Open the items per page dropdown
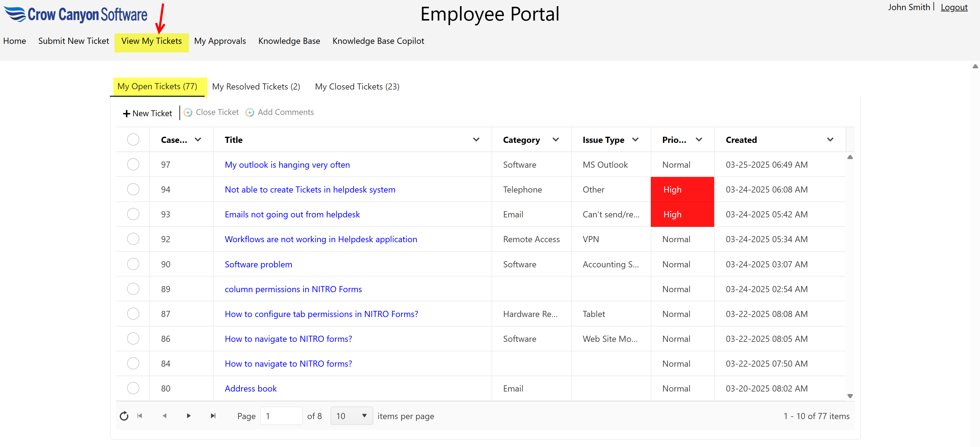This screenshot has height=447, width=980. [351, 416]
